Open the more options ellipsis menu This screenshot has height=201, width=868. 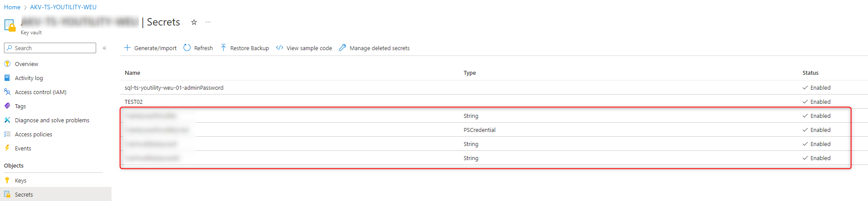pos(208,22)
